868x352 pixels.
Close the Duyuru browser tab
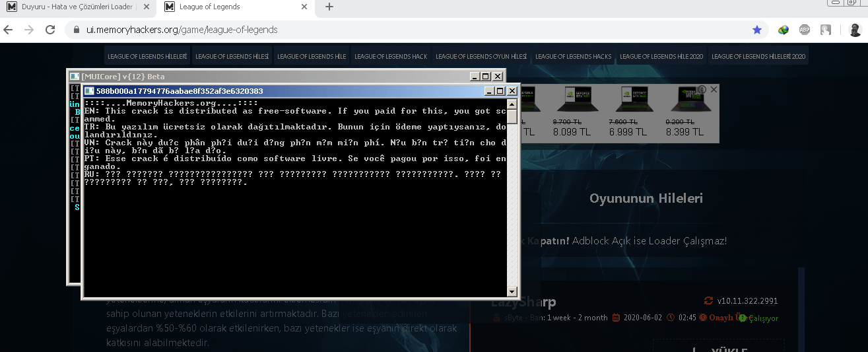pyautogui.click(x=147, y=7)
